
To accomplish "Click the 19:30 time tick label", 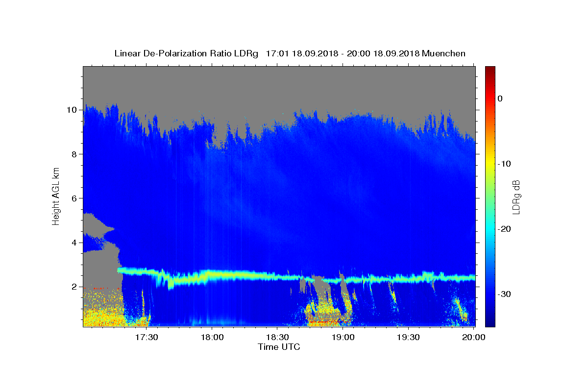I will (408, 337).
